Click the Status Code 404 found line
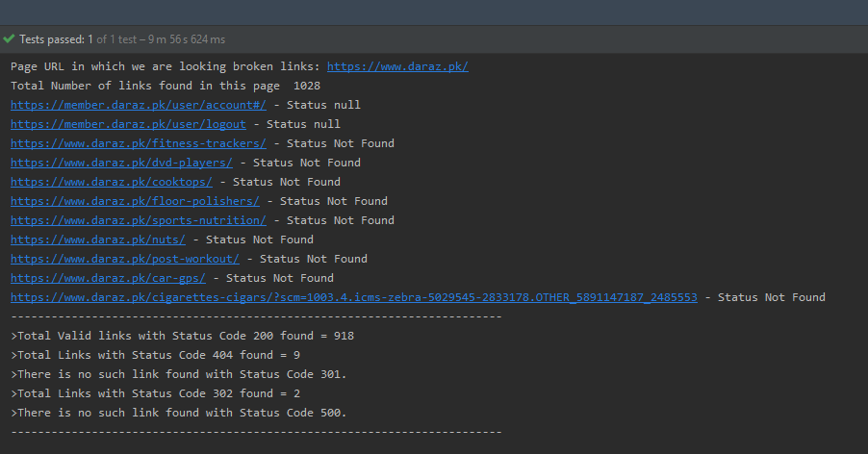 click(156, 355)
